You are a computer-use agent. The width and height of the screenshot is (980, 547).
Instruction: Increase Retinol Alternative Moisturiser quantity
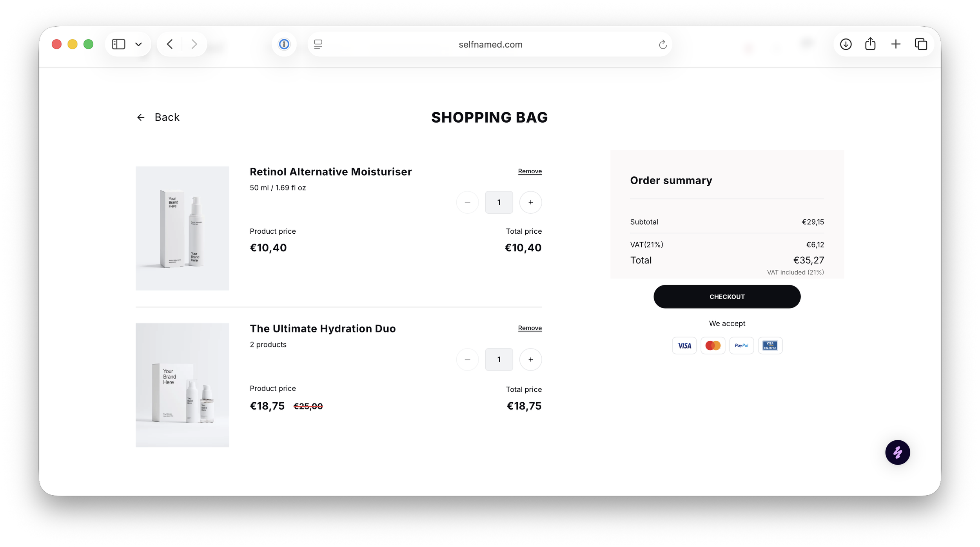coord(530,202)
